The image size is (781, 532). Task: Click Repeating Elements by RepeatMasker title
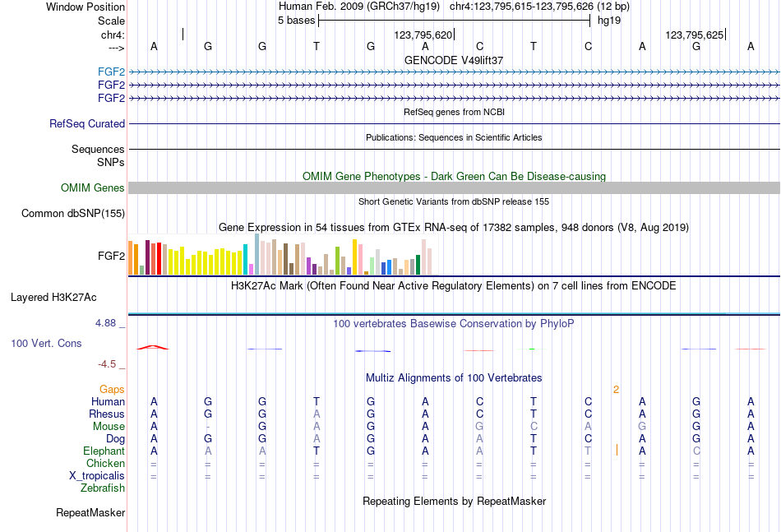[x=454, y=501]
